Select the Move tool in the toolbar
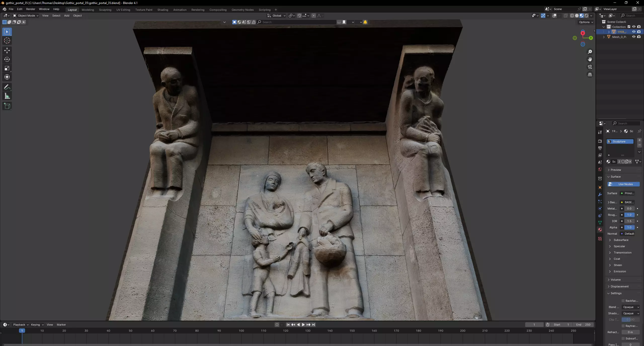Screen dimensions: 644x346 (7, 51)
